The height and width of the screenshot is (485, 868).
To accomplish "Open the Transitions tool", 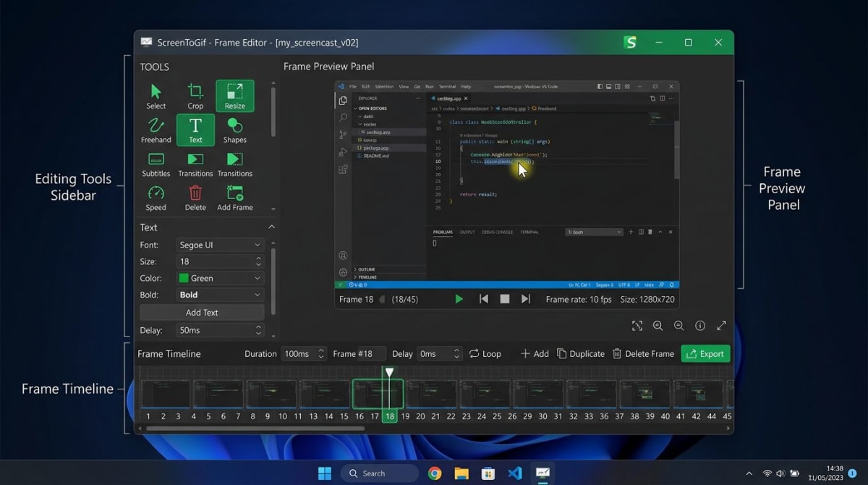I will (195, 164).
